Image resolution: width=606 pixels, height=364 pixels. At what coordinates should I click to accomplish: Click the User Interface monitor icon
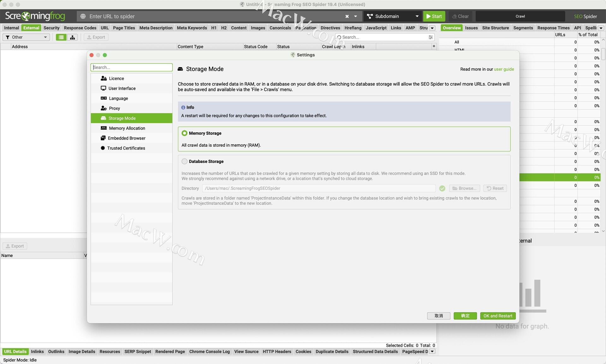click(103, 88)
